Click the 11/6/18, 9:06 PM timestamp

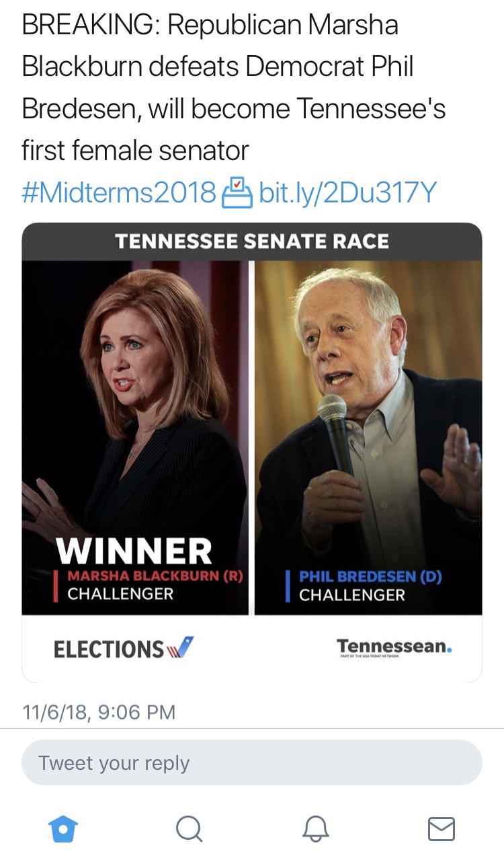99,711
